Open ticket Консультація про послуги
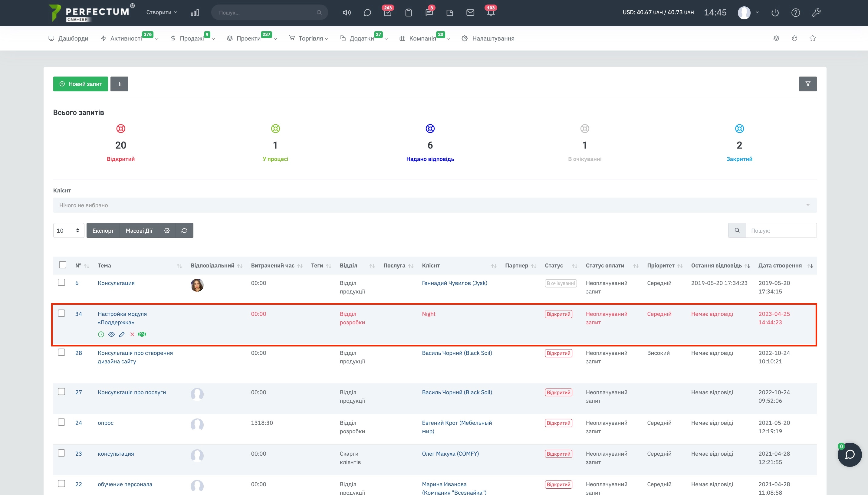868x495 pixels. [132, 392]
